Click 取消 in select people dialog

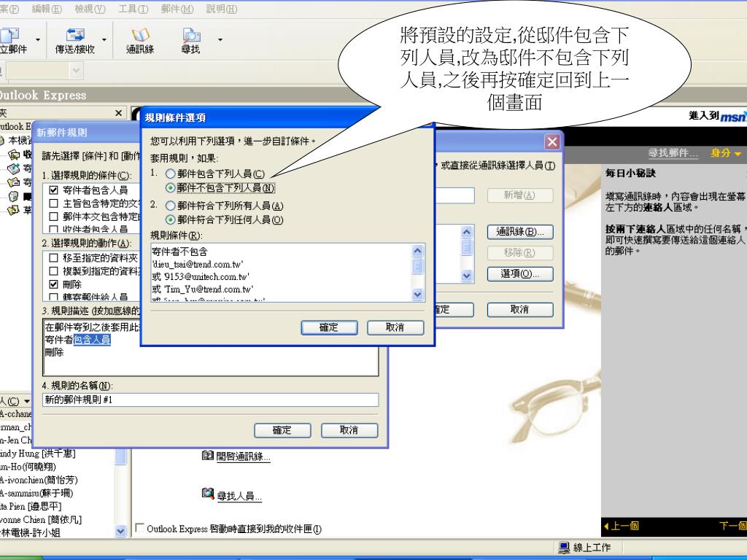pyautogui.click(x=520, y=309)
